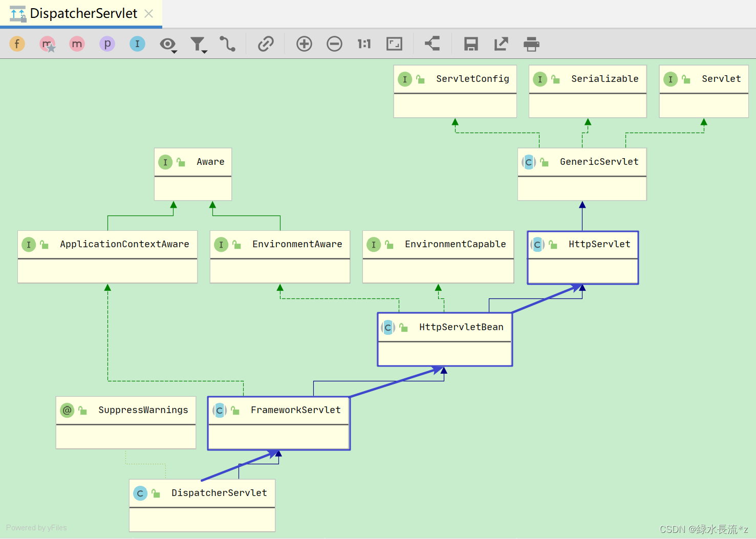Close the DispatcherServlet tab
This screenshot has width=756, height=539.
pos(149,14)
